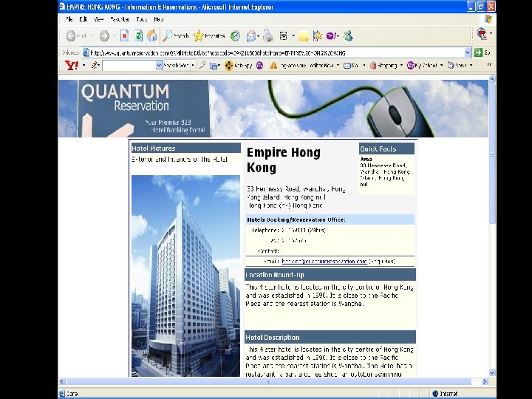Image resolution: width=532 pixels, height=399 pixels.
Task: Stop page loading with the red X icon
Action: click(x=125, y=35)
